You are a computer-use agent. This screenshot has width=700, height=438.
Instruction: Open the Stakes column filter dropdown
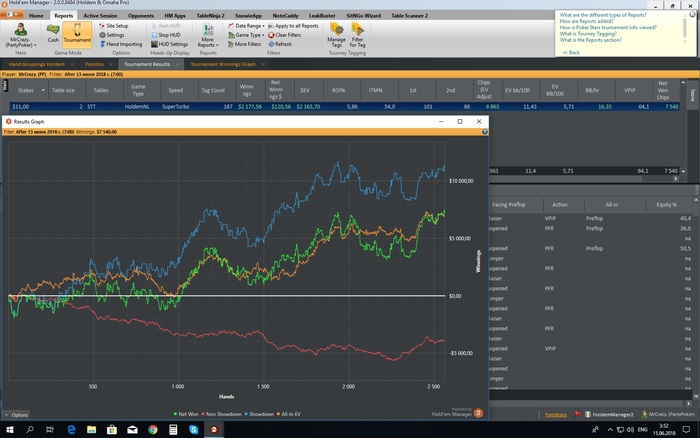coord(43,90)
